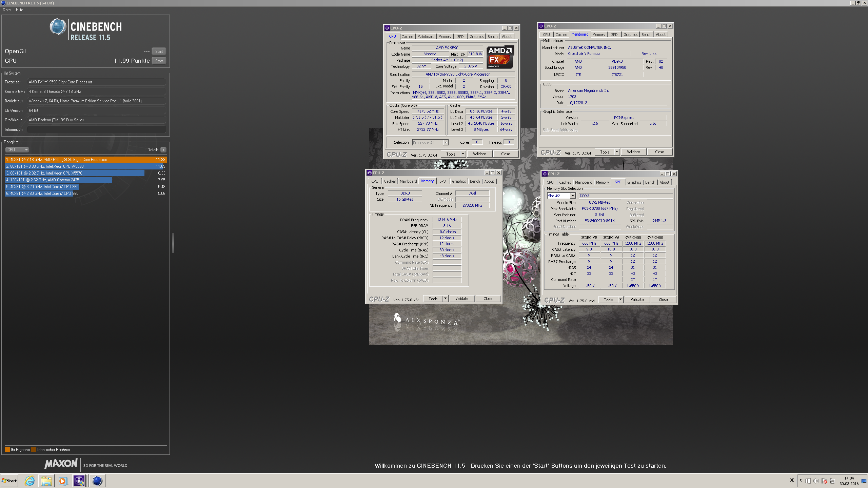The image size is (868, 488).
Task: Click Tools in the CPU-Z SPD window
Action: (608, 300)
